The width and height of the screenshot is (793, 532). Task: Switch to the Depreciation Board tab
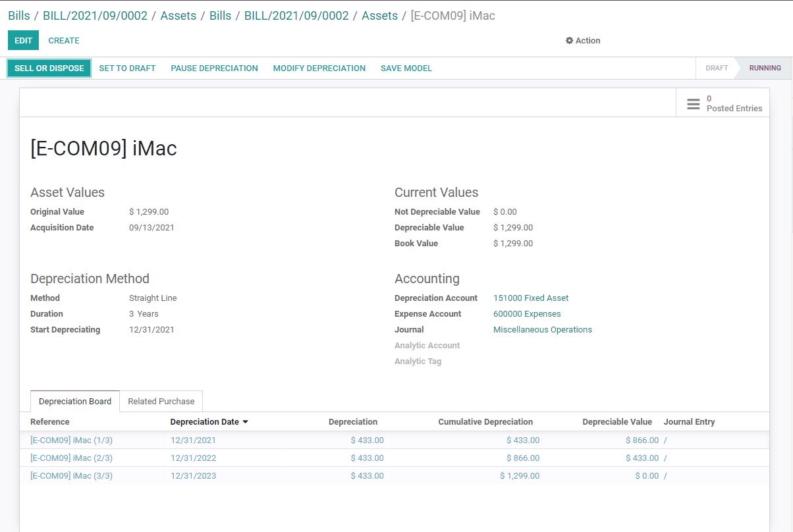[x=75, y=401]
